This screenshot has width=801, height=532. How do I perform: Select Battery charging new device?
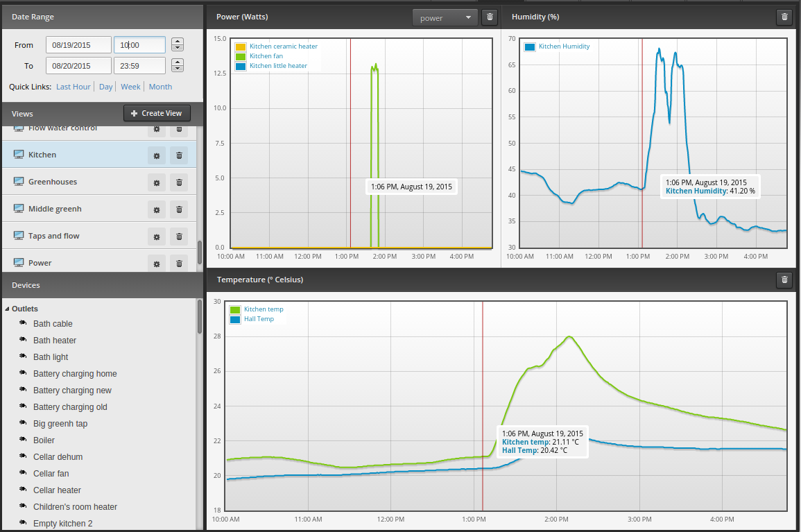[x=72, y=391]
